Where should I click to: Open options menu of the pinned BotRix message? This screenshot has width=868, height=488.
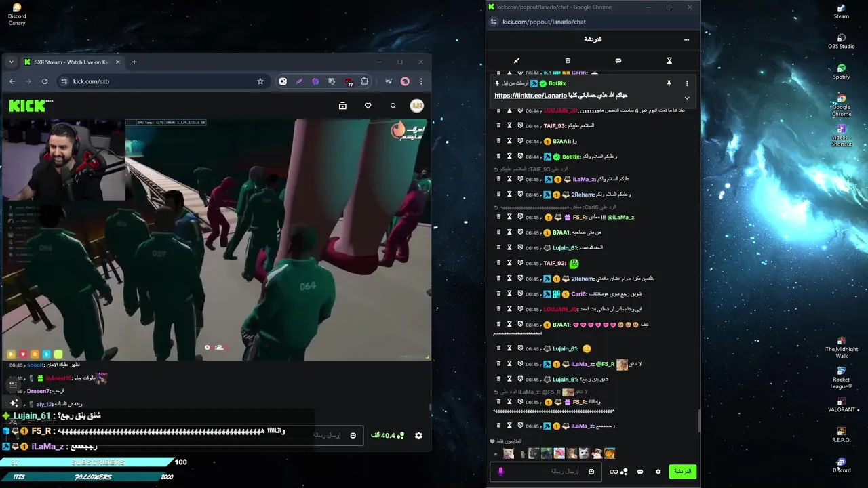coord(686,83)
